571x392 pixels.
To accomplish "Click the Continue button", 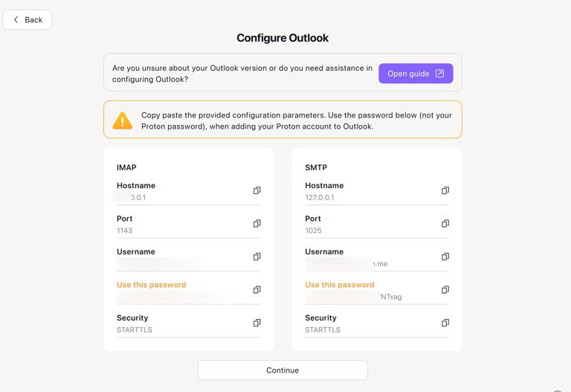I will click(283, 370).
